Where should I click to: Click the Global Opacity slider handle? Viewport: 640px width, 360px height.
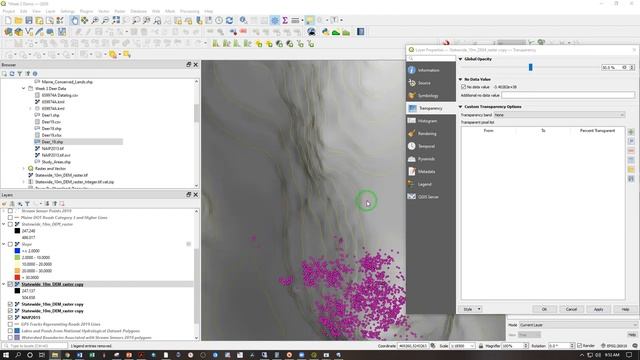point(530,67)
